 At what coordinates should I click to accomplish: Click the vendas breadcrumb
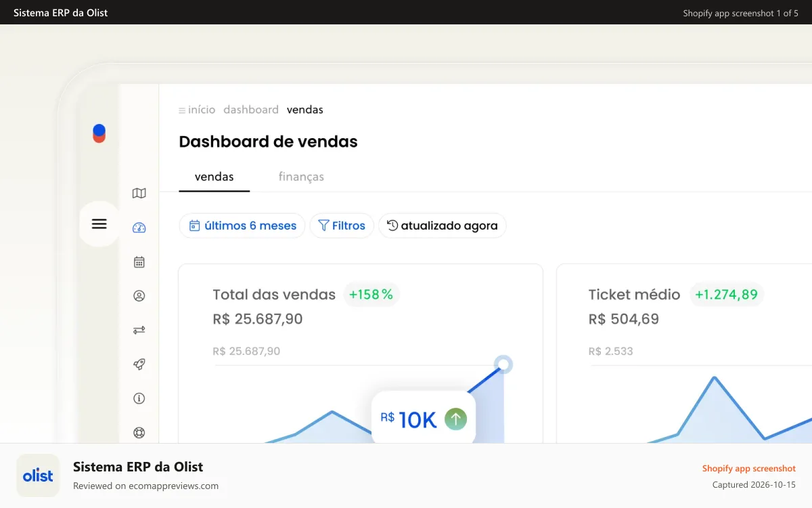click(305, 110)
